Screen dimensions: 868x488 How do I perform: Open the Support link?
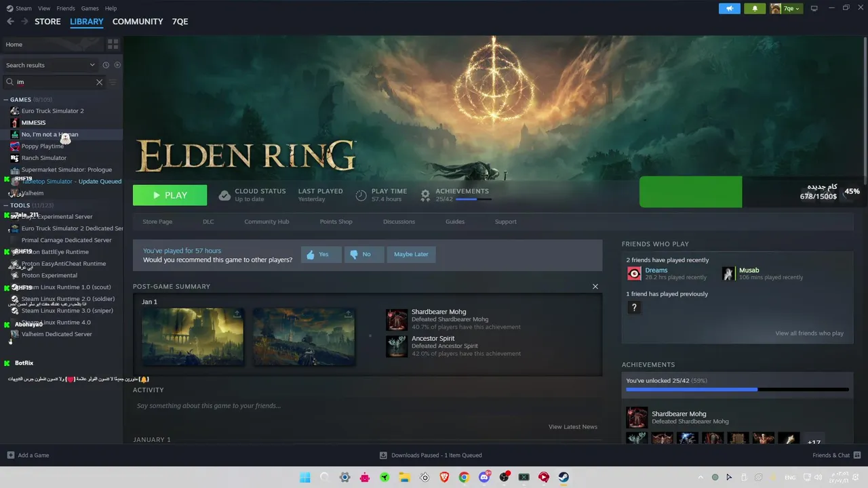pyautogui.click(x=505, y=222)
